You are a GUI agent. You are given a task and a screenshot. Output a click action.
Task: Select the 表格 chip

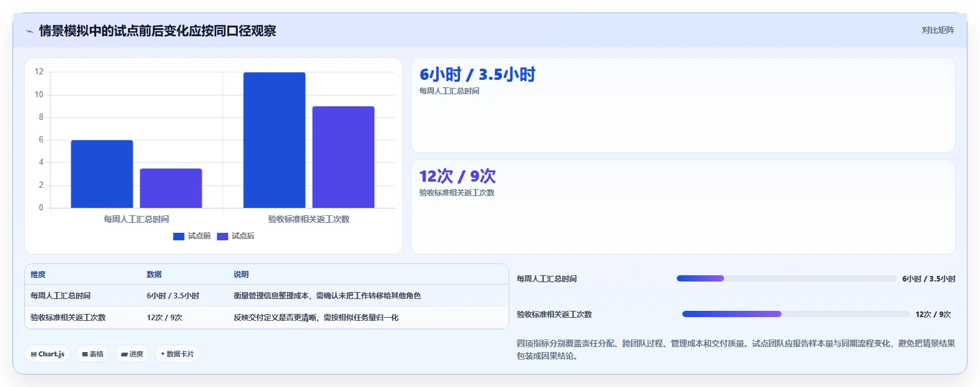(x=92, y=354)
